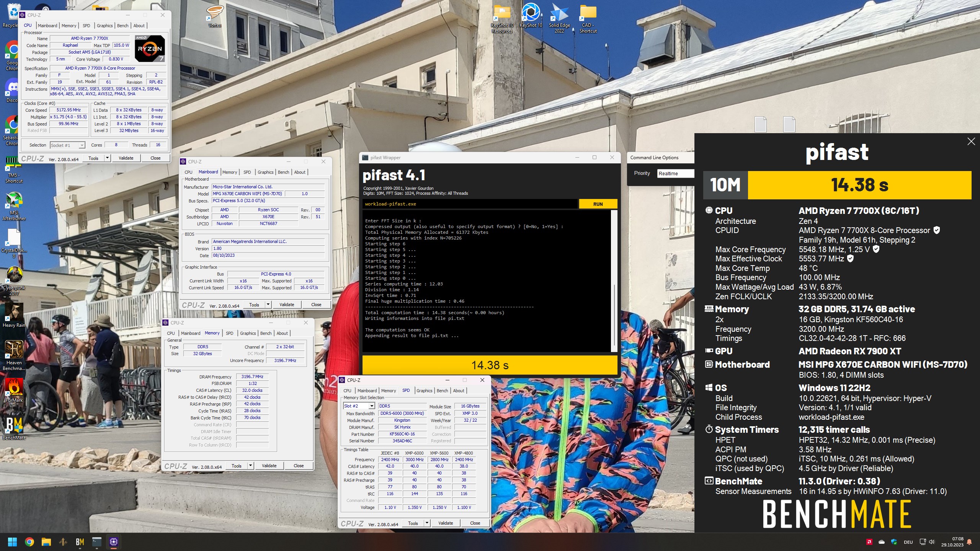This screenshot has width=980, height=551.
Task: Switch to Mainboard tab in top CPU-Z window
Action: pos(47,26)
